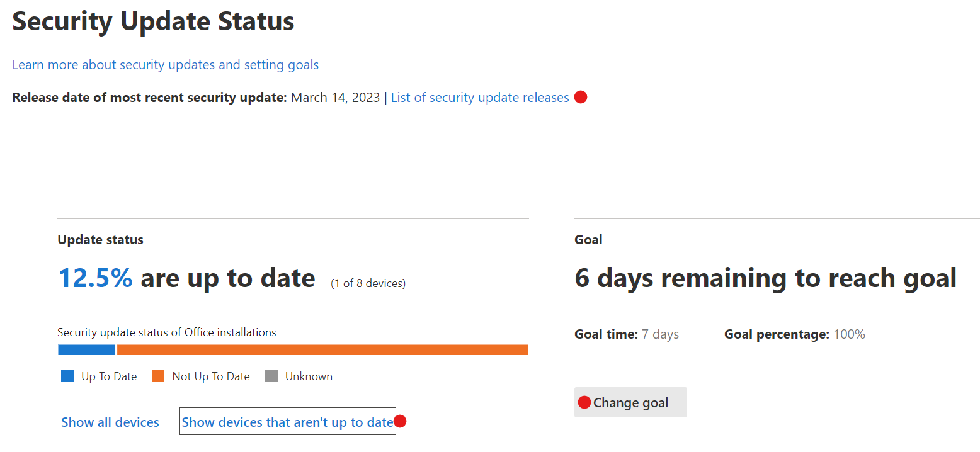
Task: Click the 12.5% up to date value
Action: pyautogui.click(x=95, y=278)
